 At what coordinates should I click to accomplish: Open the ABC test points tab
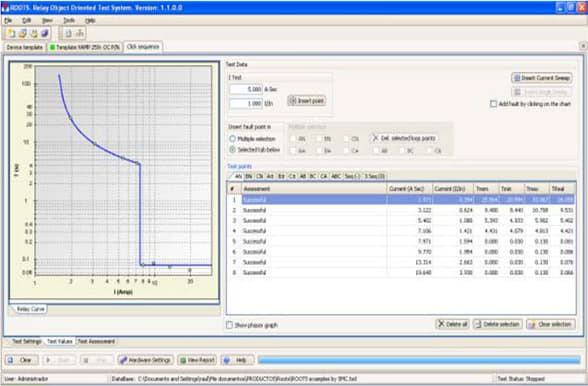336,176
